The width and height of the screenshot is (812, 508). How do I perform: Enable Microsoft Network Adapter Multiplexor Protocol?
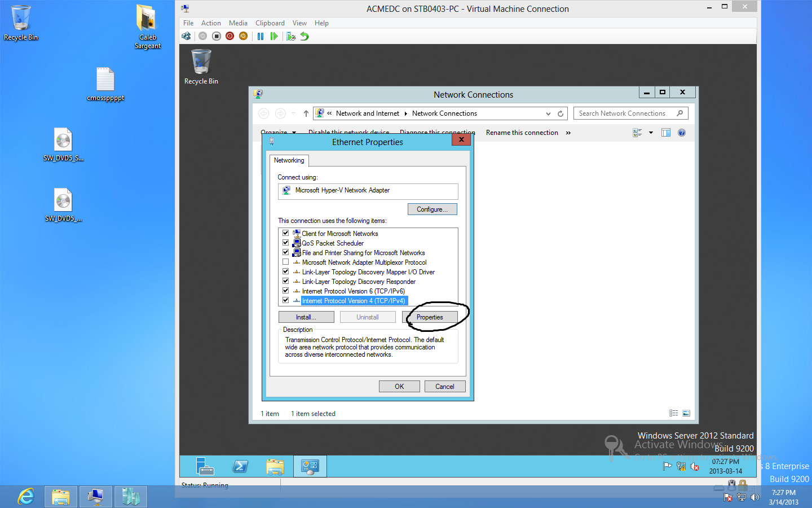[285, 262]
